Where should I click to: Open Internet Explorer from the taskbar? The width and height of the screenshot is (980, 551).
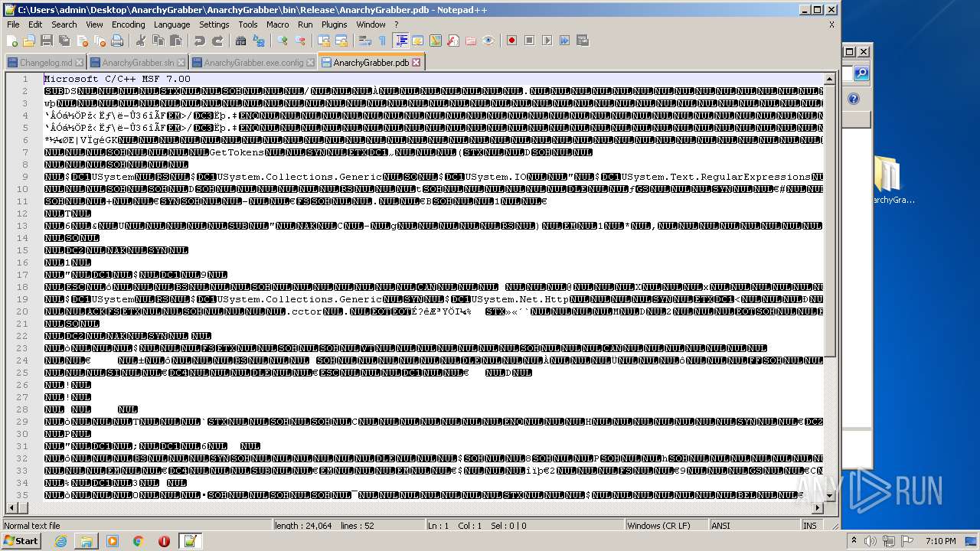click(60, 541)
